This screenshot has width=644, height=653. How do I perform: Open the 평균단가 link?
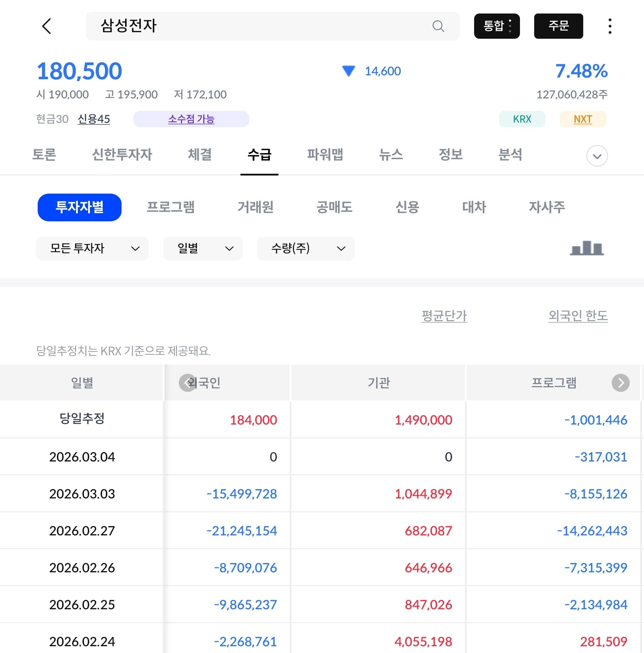tap(444, 315)
